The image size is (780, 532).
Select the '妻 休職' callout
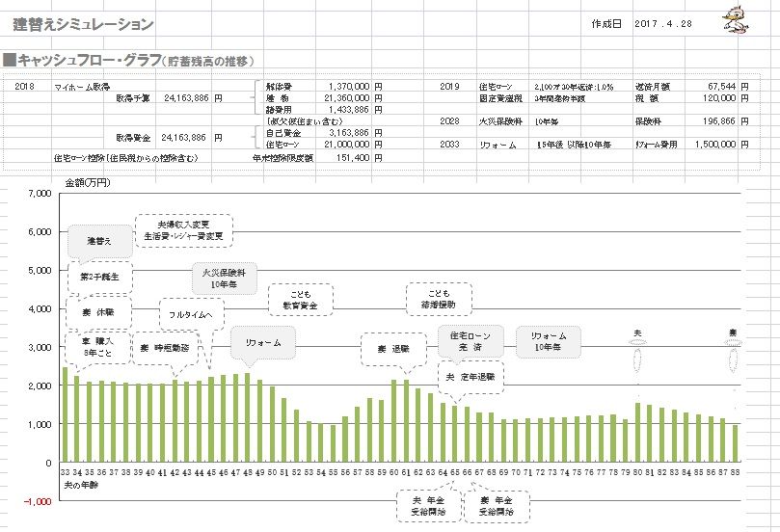98,312
